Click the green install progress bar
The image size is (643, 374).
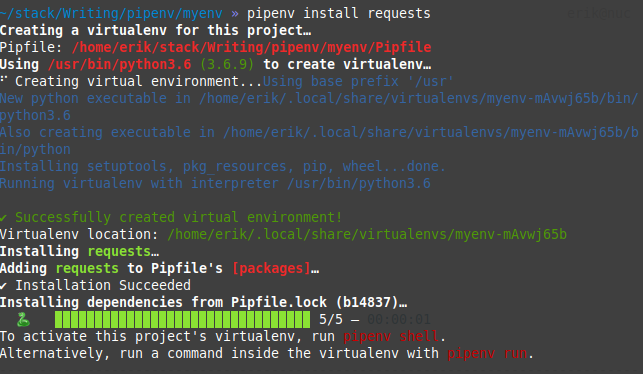point(182,319)
